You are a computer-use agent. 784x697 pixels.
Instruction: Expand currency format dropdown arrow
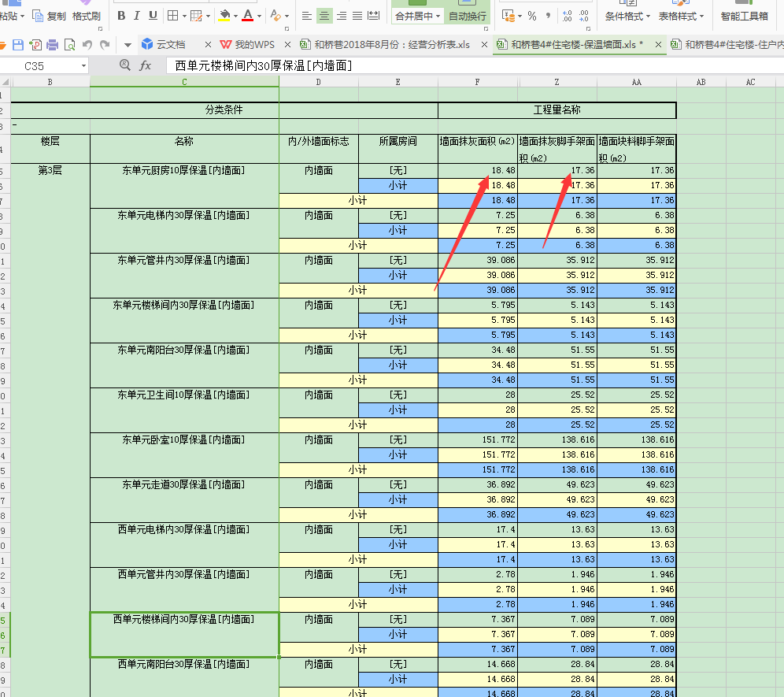520,16
